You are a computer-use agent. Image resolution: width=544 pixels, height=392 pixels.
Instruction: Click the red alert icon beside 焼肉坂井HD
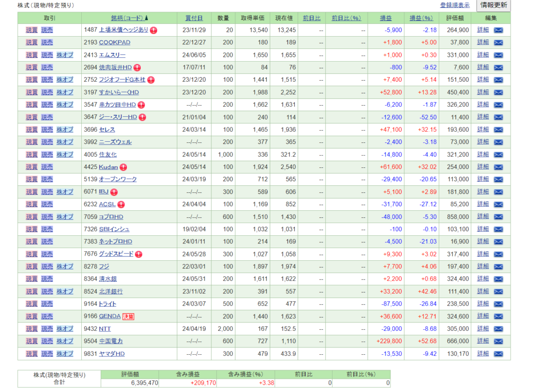tap(137, 67)
